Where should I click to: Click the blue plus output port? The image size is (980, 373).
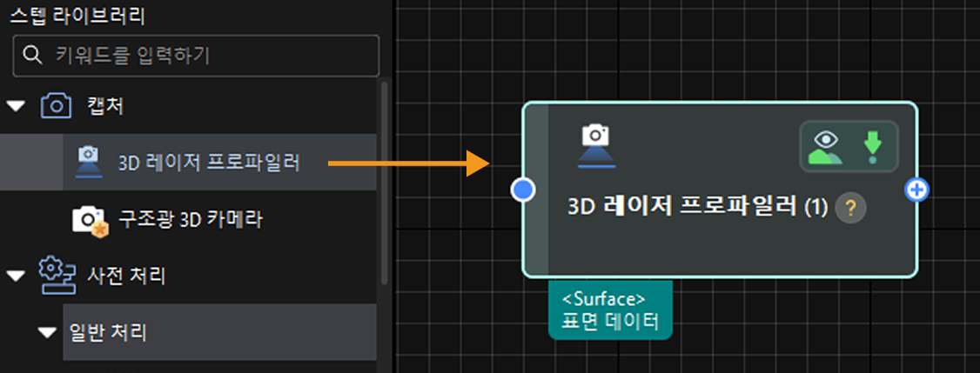[916, 190]
